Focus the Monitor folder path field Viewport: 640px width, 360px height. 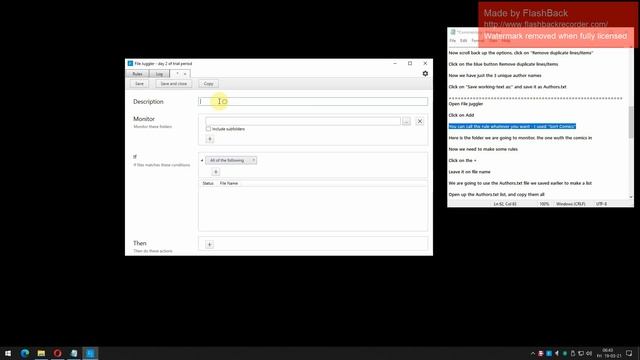[x=303, y=121]
